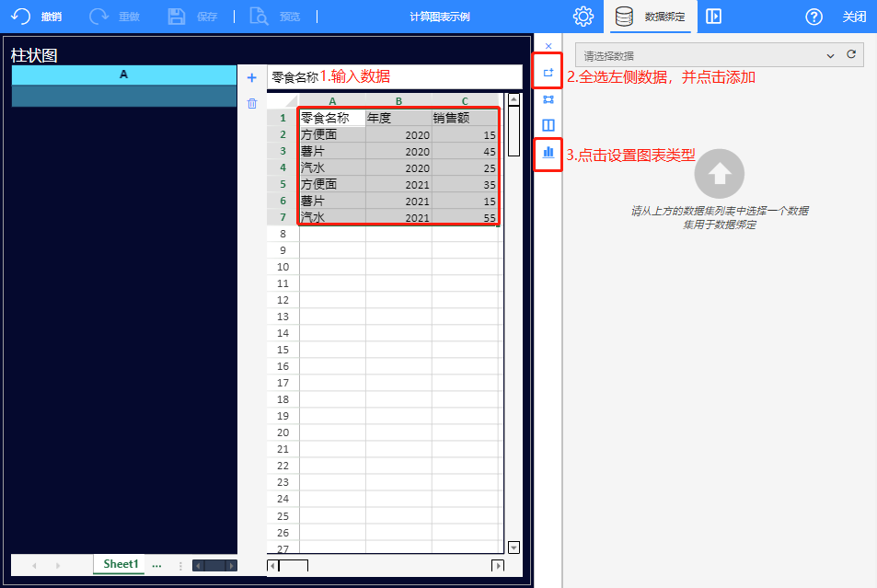The width and height of the screenshot is (877, 588).
Task: Click the 关闭 button
Action: [854, 17]
